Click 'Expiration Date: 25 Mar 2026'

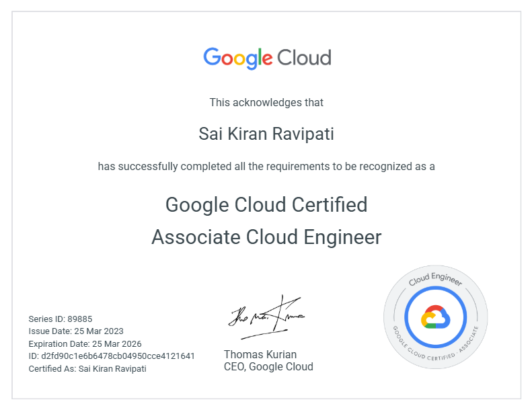pyautogui.click(x=85, y=344)
